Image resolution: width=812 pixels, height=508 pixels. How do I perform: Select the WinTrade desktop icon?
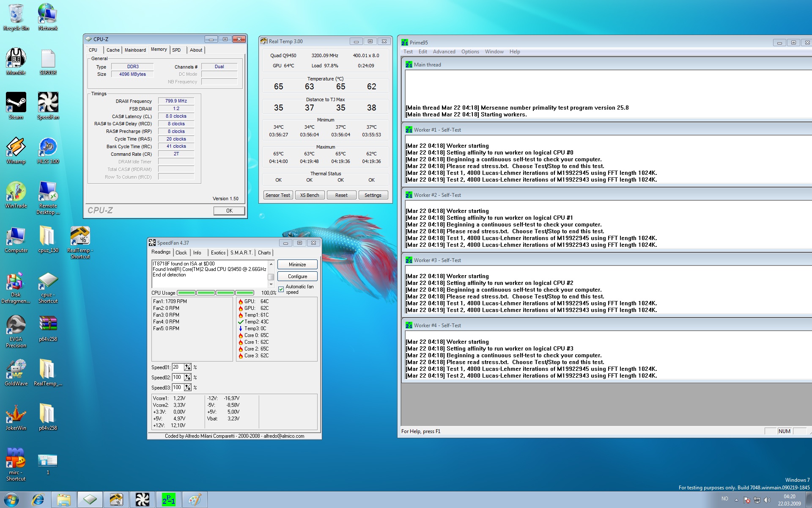coord(16,195)
